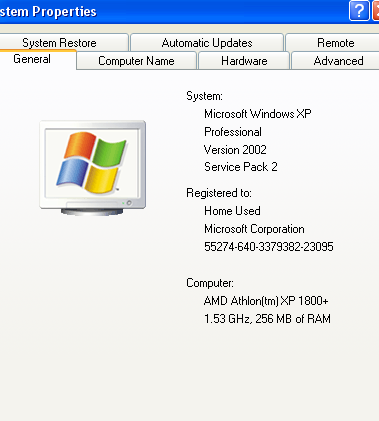Click the product ID 55274-640-3379382-23095
Image resolution: width=379 pixels, height=421 pixels.
269,247
